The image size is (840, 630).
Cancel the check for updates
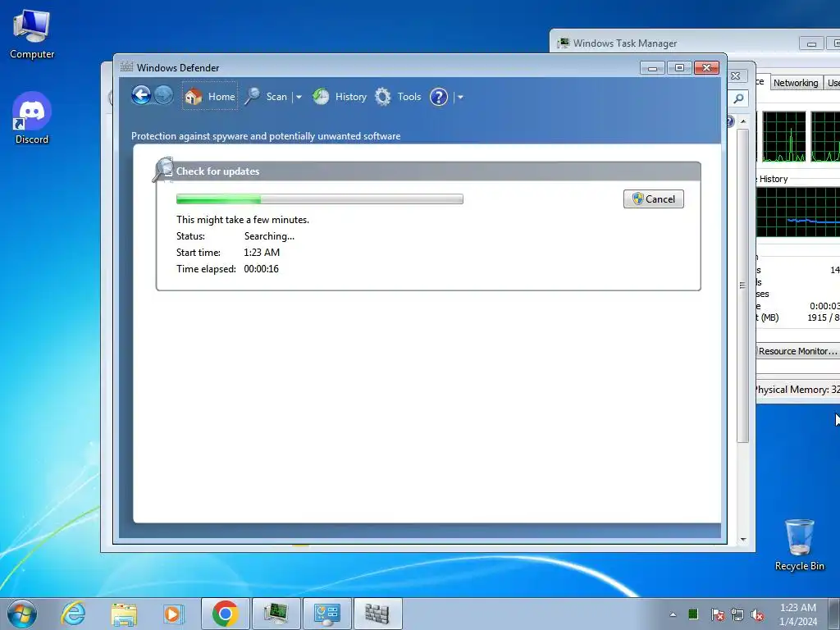[654, 199]
